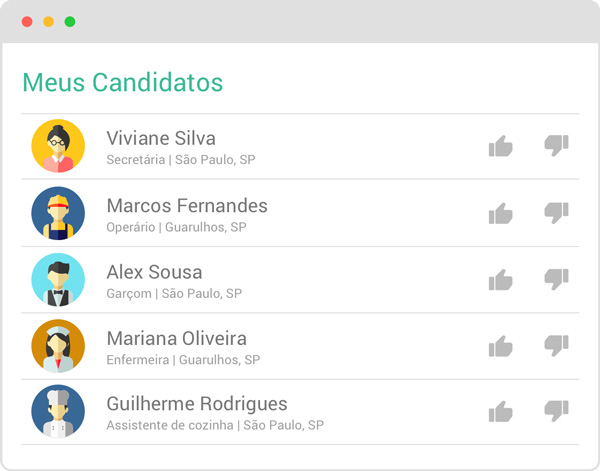View Mariana Oliveira's nurse avatar
600x471 pixels.
[x=58, y=346]
